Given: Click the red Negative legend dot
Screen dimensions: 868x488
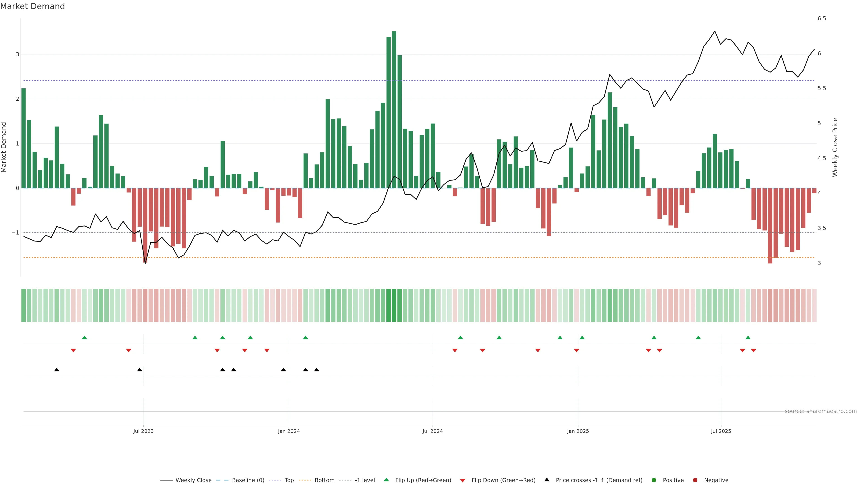Looking at the screenshot, I should point(695,480).
